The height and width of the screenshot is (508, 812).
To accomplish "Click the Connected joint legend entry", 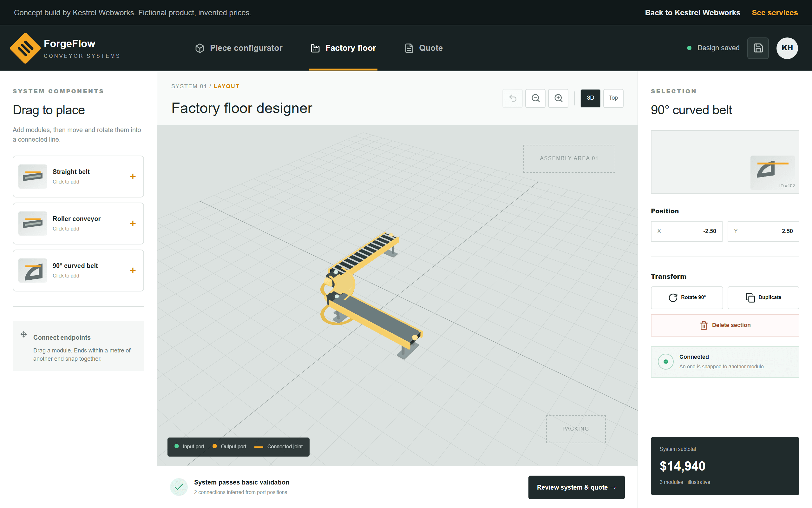I will pyautogui.click(x=278, y=446).
